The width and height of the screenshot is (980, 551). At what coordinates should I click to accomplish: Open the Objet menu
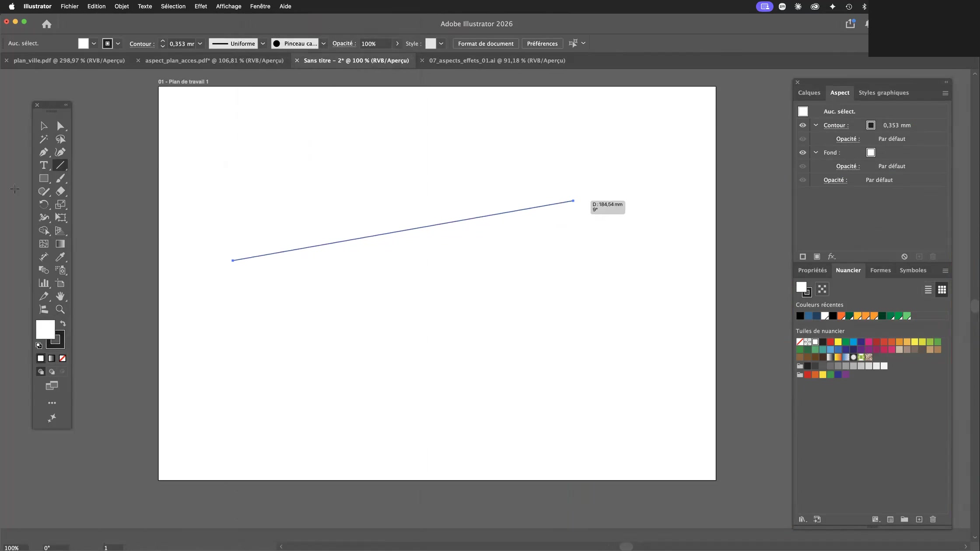(122, 6)
